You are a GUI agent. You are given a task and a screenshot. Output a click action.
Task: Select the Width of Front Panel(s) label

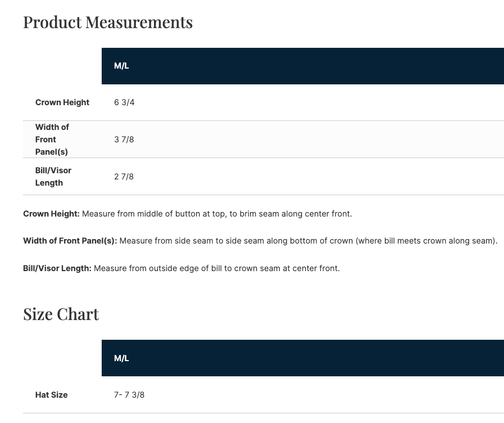click(x=52, y=139)
